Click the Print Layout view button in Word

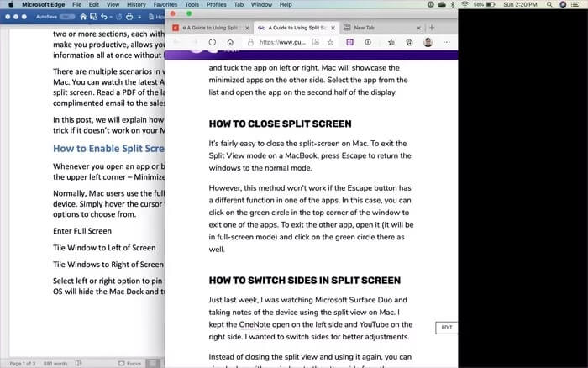(x=153, y=364)
